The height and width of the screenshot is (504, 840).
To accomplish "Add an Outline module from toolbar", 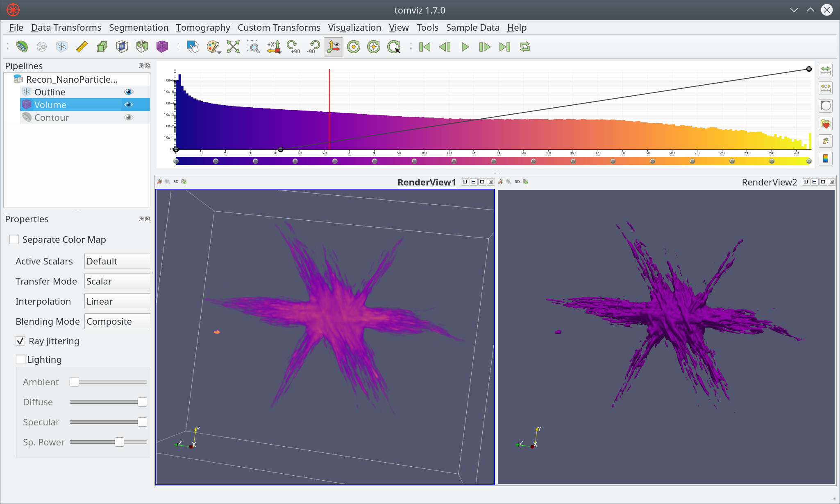I will pyautogui.click(x=62, y=47).
